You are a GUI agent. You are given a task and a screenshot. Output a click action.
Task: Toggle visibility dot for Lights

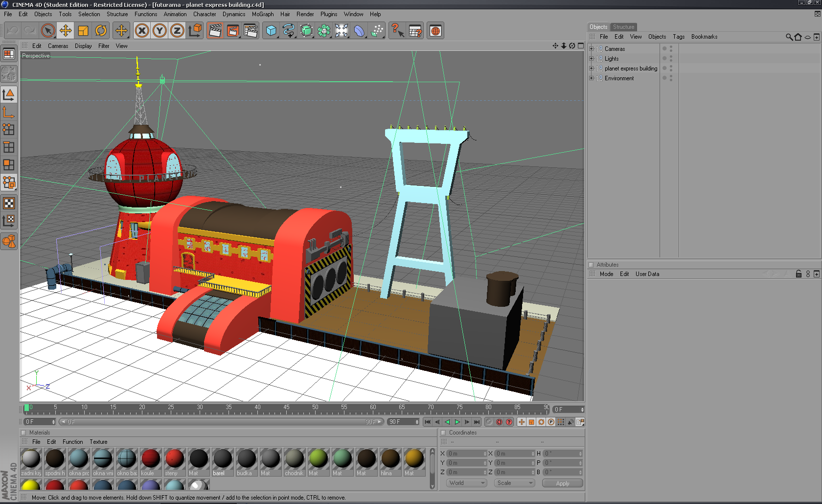tap(671, 57)
